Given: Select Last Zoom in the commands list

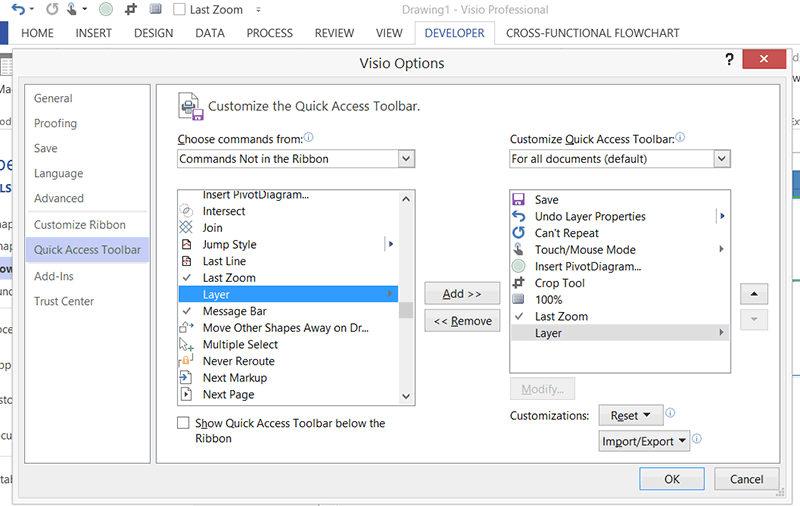Looking at the screenshot, I should pos(288,278).
